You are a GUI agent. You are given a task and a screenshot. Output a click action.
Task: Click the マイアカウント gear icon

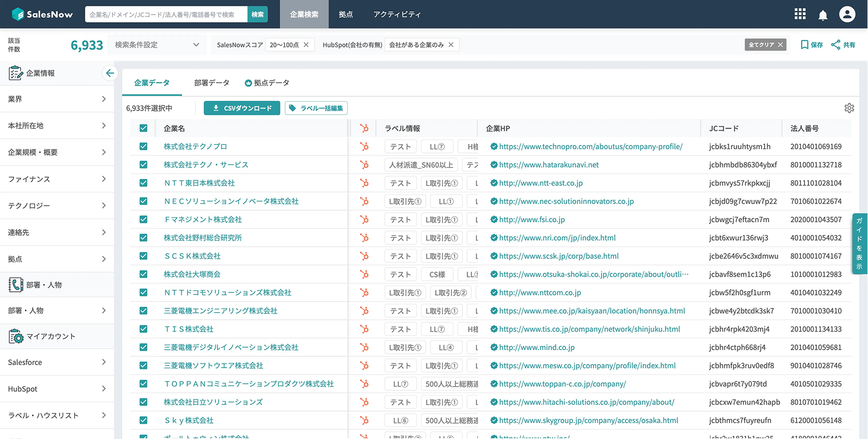(x=16, y=336)
